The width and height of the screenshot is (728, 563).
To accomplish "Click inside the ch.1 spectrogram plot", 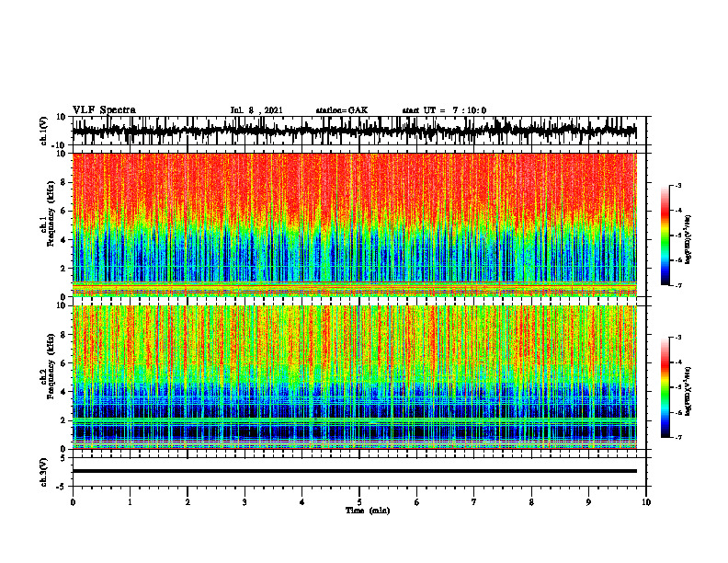I will [354, 224].
